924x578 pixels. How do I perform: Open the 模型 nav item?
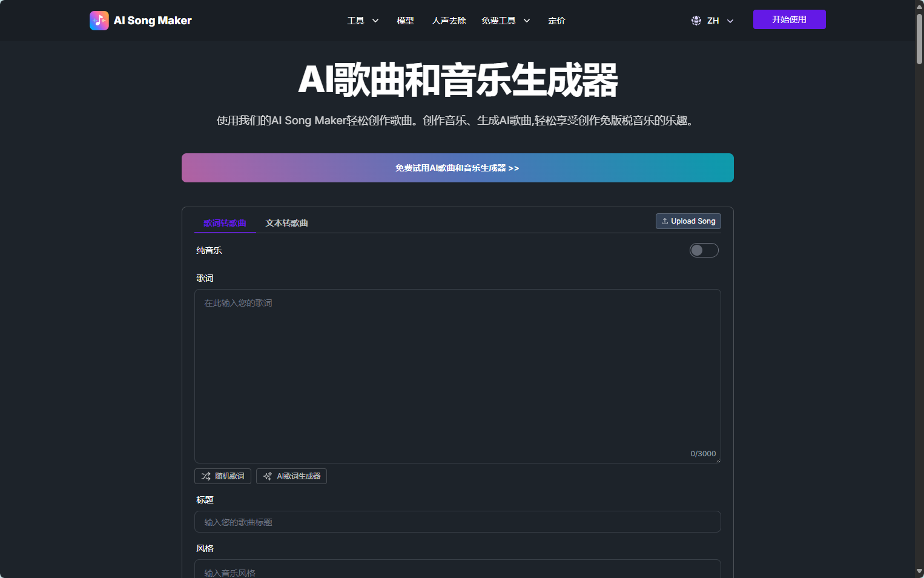pyautogui.click(x=405, y=21)
